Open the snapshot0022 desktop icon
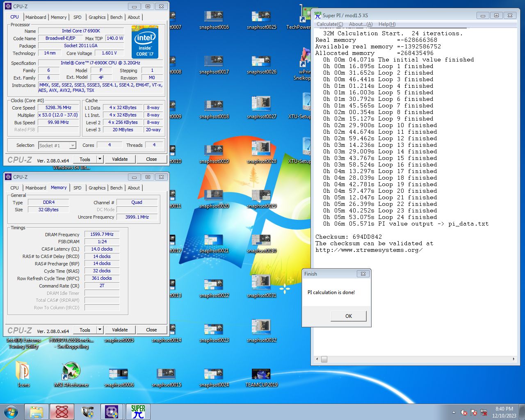 coord(214,288)
